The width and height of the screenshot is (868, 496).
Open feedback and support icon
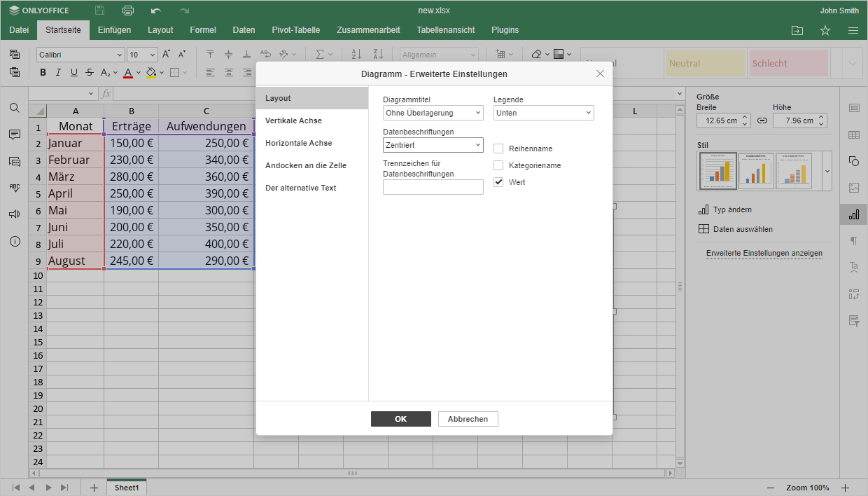pyautogui.click(x=15, y=214)
